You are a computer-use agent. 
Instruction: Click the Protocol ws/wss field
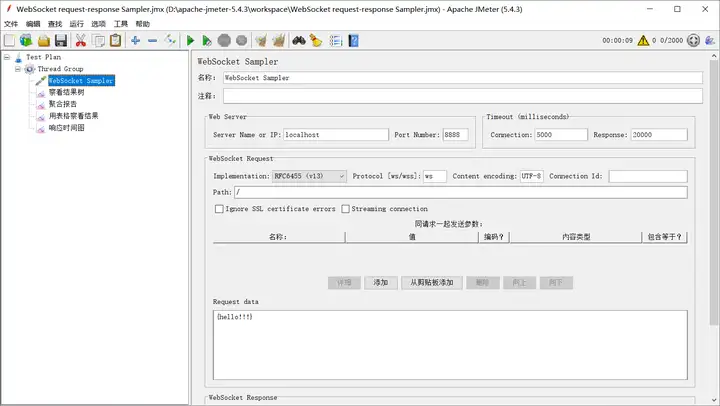pos(434,176)
